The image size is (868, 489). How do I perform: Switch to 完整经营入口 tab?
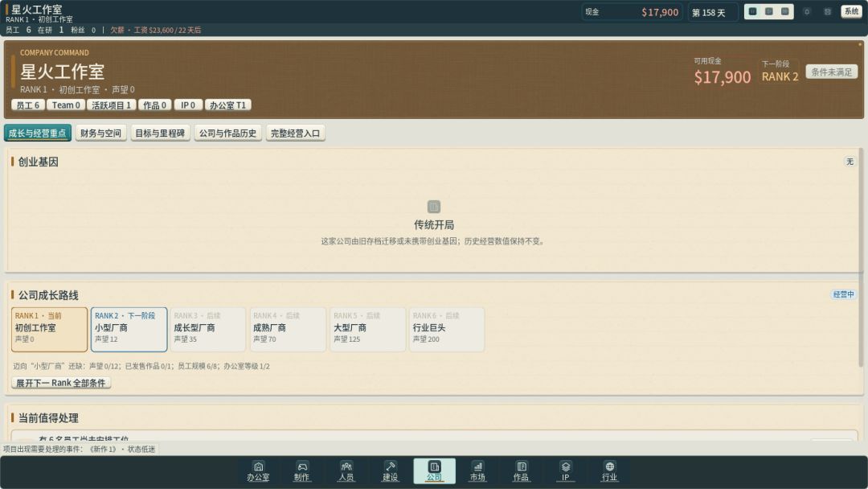tap(295, 133)
